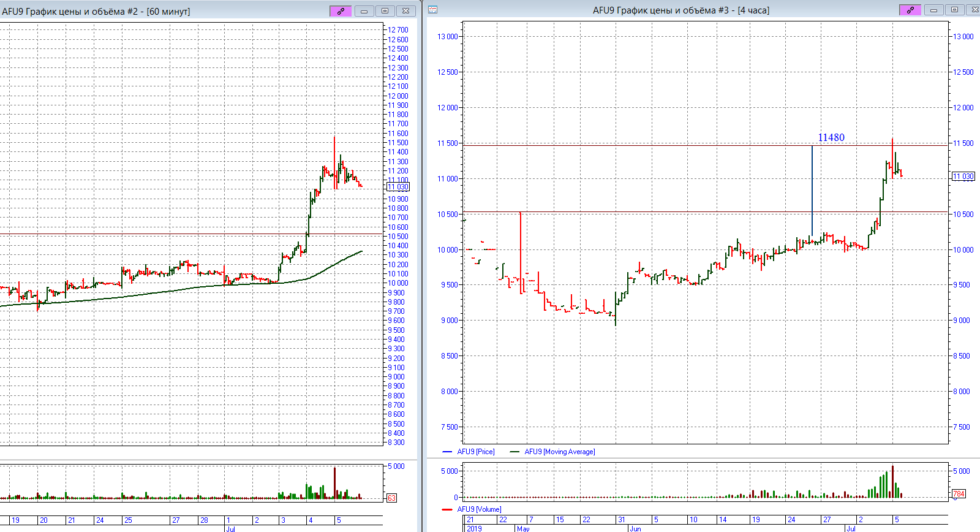Click the 11480 text annotation

click(x=831, y=138)
